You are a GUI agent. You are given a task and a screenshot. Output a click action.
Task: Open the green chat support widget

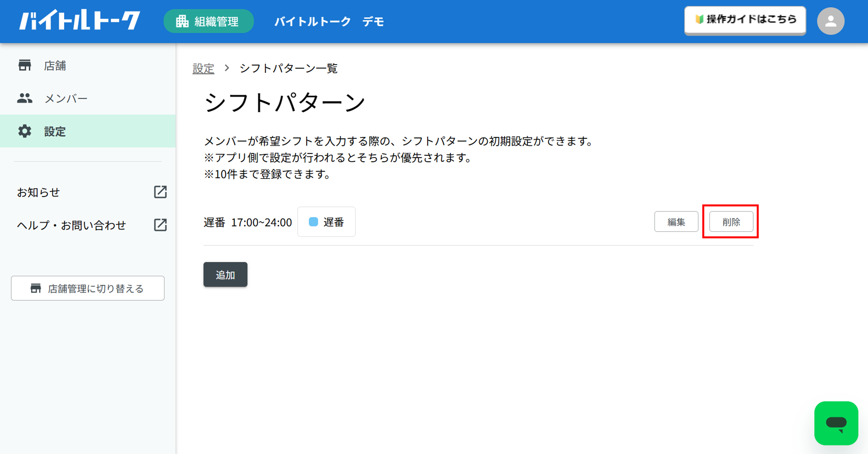[836, 423]
